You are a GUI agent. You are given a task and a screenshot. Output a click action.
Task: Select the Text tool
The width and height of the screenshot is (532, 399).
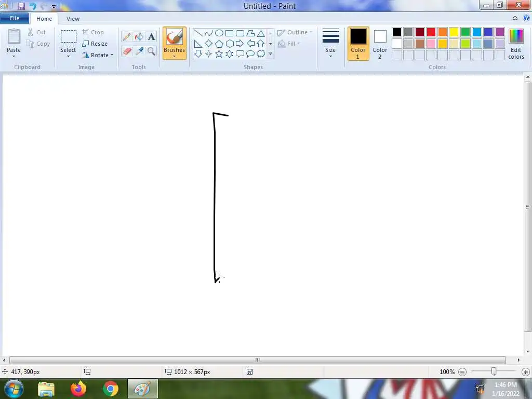point(151,36)
